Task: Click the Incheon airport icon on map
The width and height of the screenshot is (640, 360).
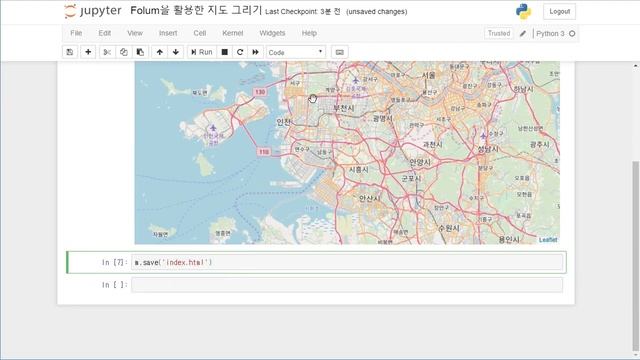Action: (213, 128)
